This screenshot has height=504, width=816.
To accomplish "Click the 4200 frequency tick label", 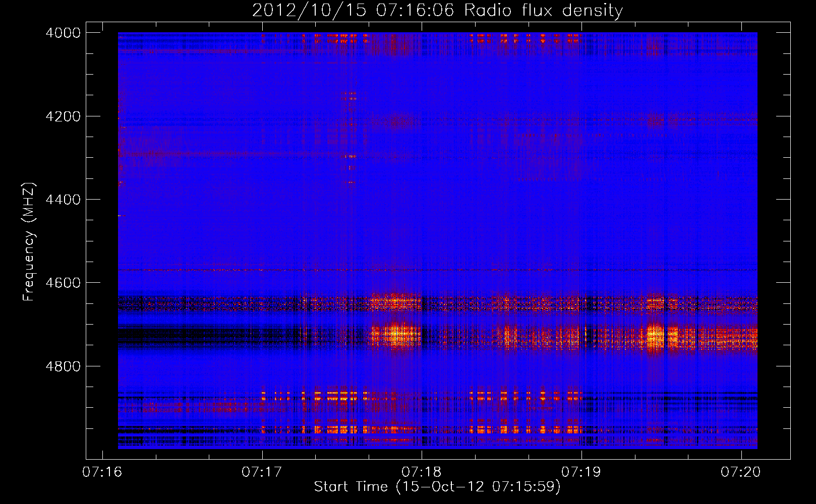I will [63, 116].
